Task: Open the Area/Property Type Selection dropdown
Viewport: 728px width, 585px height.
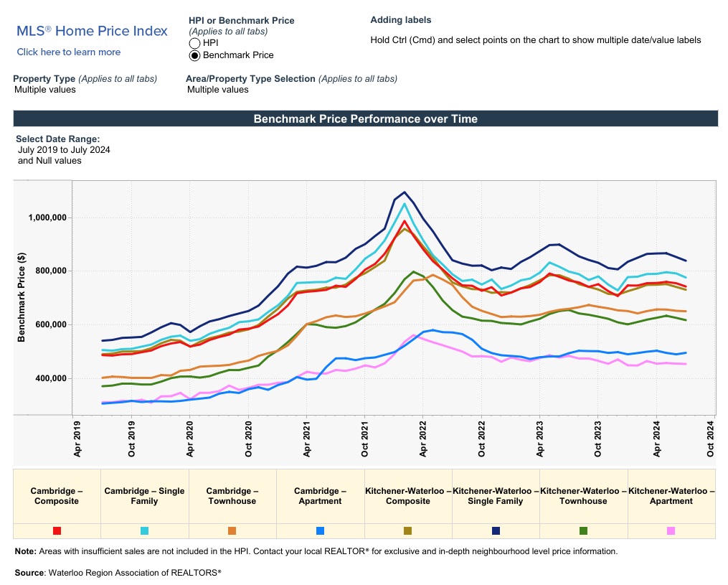Action: pyautogui.click(x=217, y=90)
